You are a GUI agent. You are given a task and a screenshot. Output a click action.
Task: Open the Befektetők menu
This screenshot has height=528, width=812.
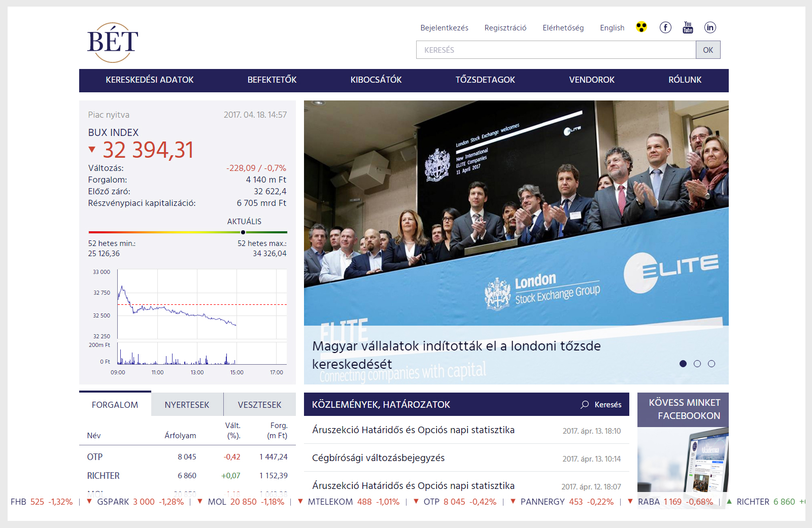(272, 80)
